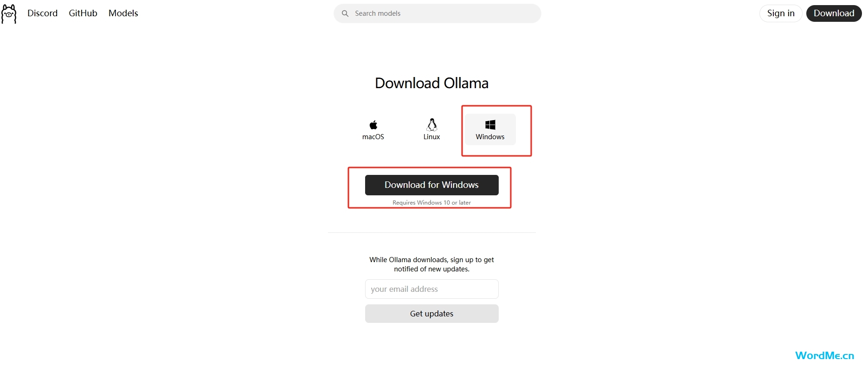
Task: Click the Apple logo icon
Action: point(373,125)
